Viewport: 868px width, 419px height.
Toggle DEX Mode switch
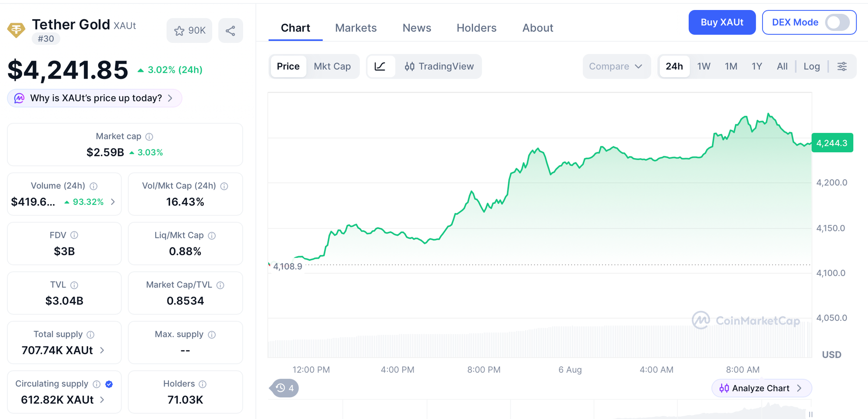(x=837, y=23)
